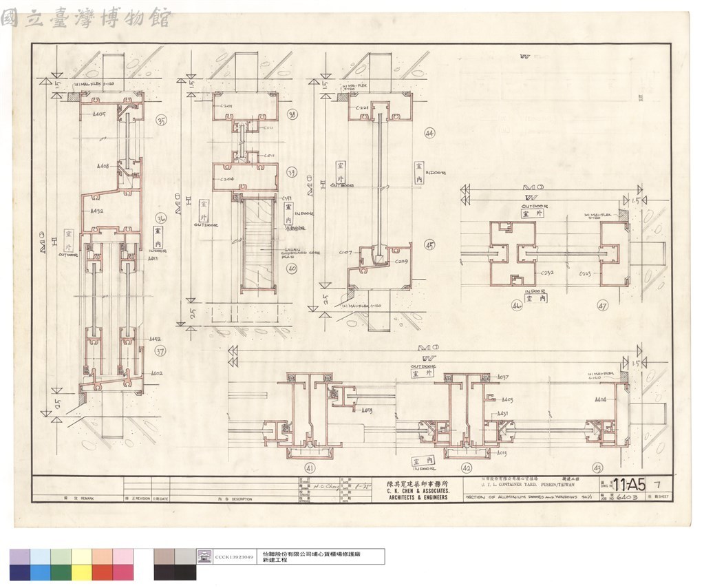Pick the light lavender color patch
Image resolution: width=704 pixels, height=588 pixels.
20,556
